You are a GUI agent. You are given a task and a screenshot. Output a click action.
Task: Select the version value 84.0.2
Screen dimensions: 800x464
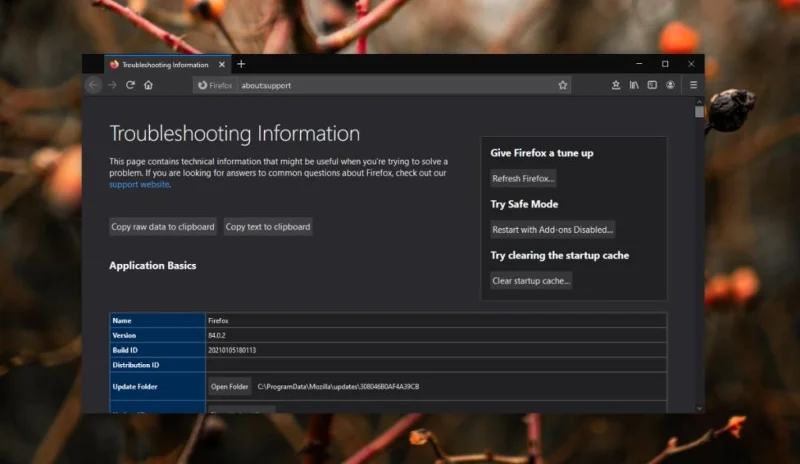point(216,335)
